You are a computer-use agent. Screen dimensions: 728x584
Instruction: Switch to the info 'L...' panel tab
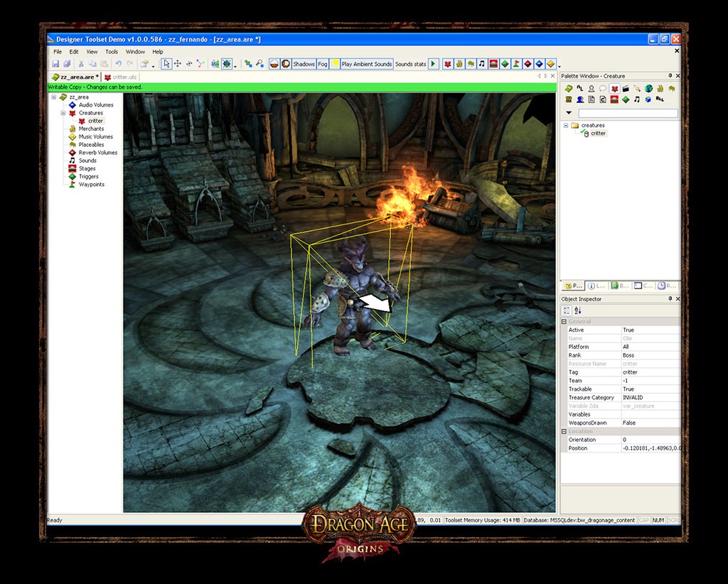tap(596, 286)
